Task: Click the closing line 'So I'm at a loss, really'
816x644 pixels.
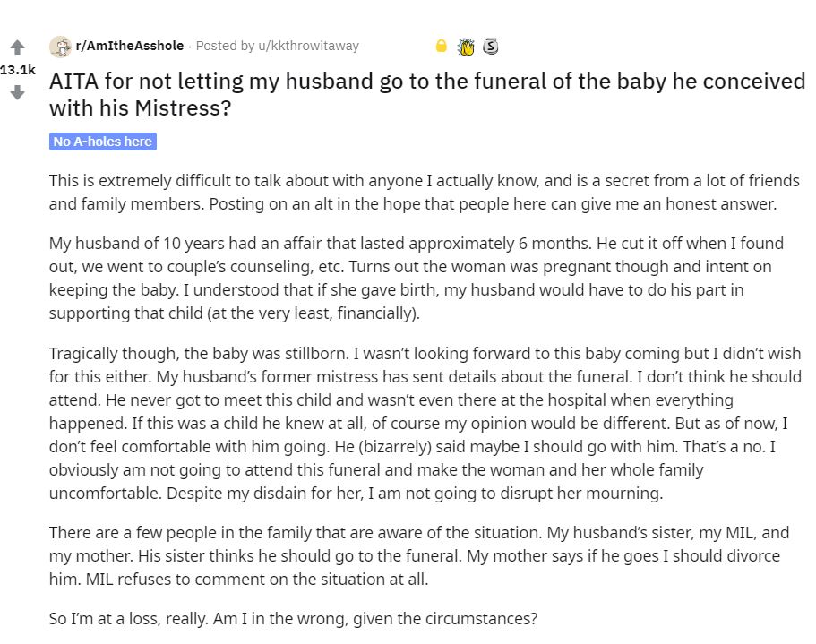Action: coord(293,619)
